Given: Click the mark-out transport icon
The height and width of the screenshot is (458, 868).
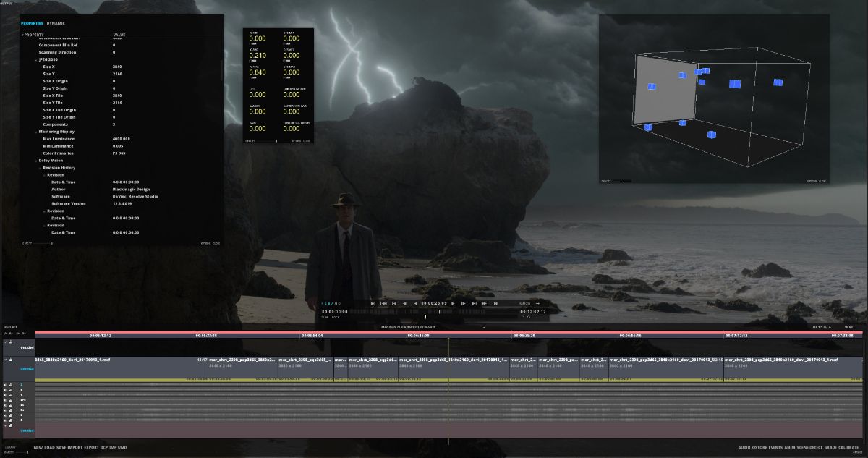Looking at the screenshot, I should tap(495, 303).
